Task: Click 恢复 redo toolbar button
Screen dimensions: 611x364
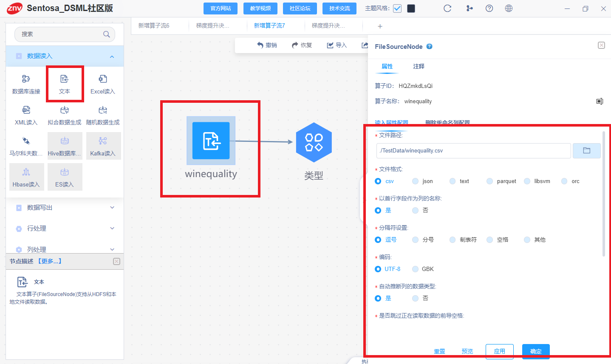Action: click(x=302, y=45)
